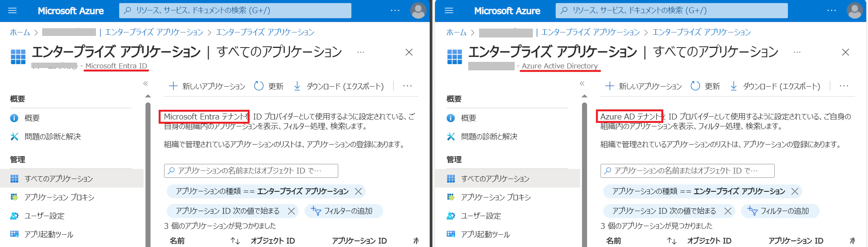Open toolbar overflow ellipsis in right portal
This screenshot has height=247, width=868.
tap(844, 86)
